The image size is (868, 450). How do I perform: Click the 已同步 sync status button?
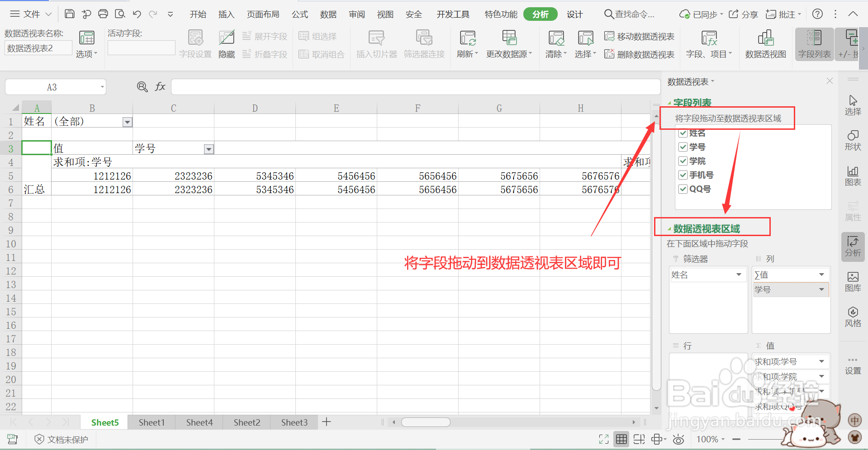701,14
